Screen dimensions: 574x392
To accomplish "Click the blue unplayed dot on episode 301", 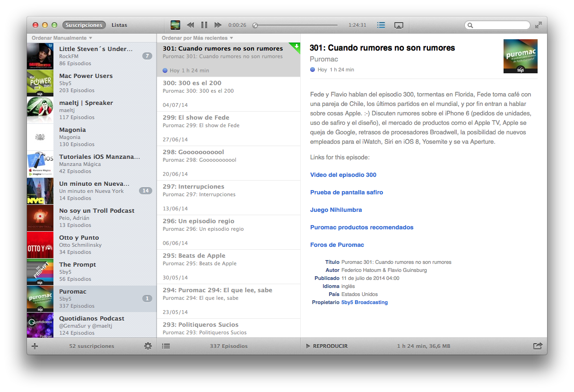I will pos(165,70).
